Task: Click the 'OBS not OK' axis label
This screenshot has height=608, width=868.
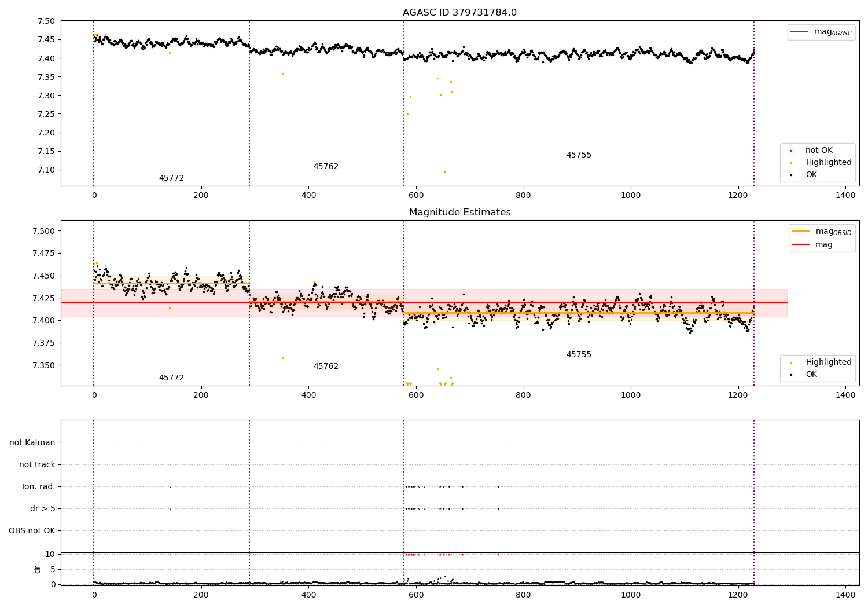Action: pos(32,530)
